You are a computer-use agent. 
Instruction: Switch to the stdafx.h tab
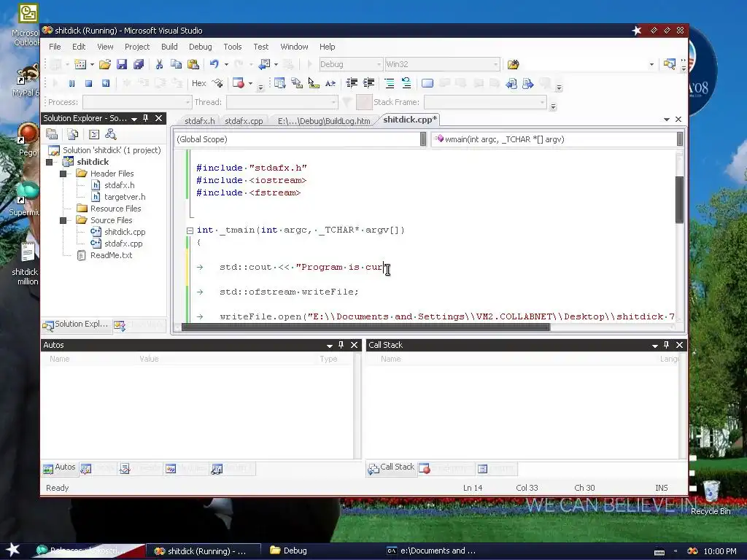pyautogui.click(x=200, y=121)
